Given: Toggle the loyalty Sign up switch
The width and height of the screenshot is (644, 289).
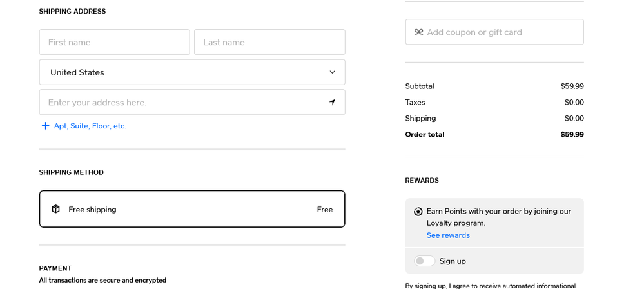Looking at the screenshot, I should coord(424,261).
